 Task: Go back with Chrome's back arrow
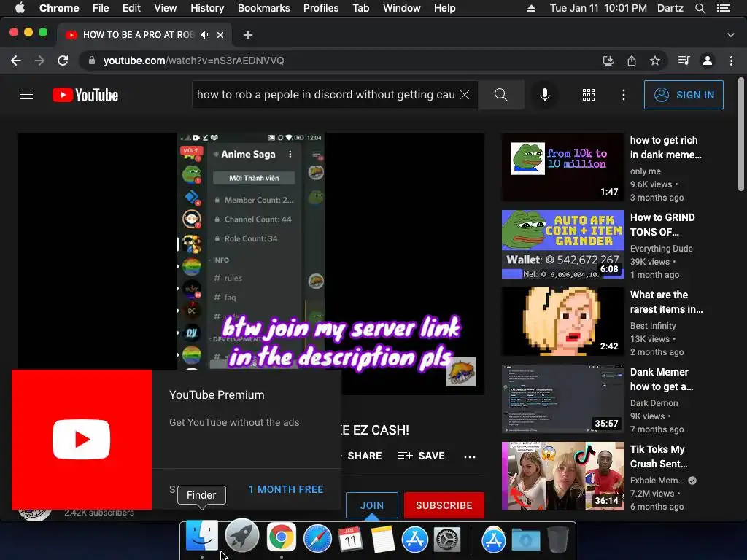tap(16, 61)
